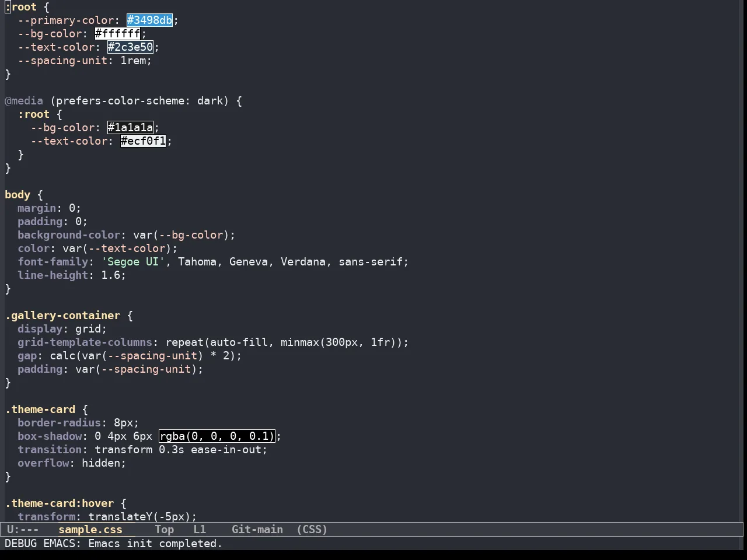747x560 pixels.
Task: Click the --primary-color variable name
Action: (65, 20)
